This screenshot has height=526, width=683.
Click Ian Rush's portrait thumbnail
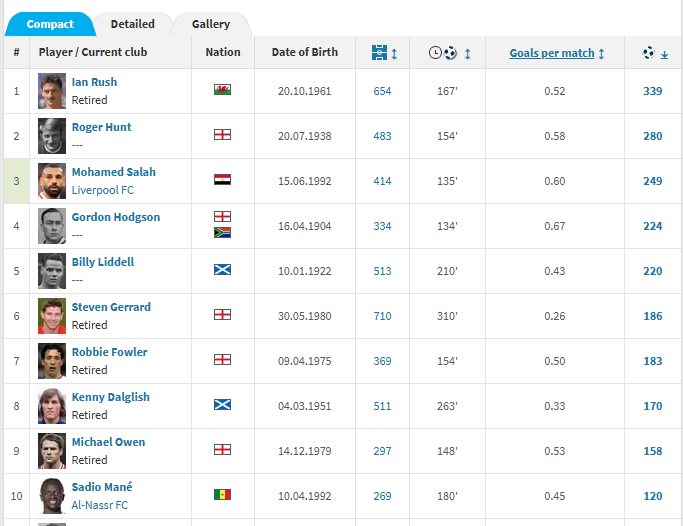(52, 91)
